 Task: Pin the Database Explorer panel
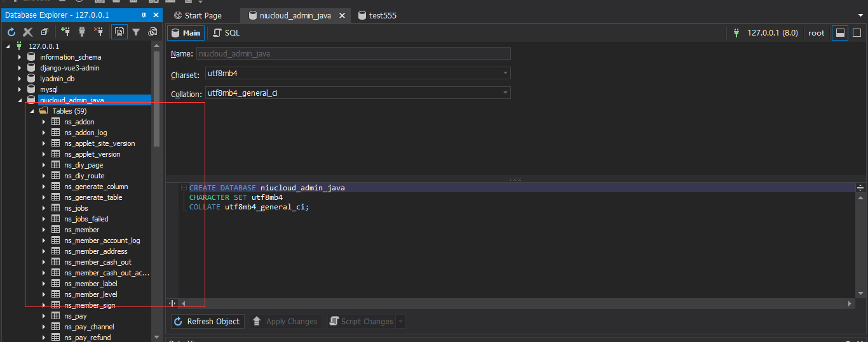[144, 15]
